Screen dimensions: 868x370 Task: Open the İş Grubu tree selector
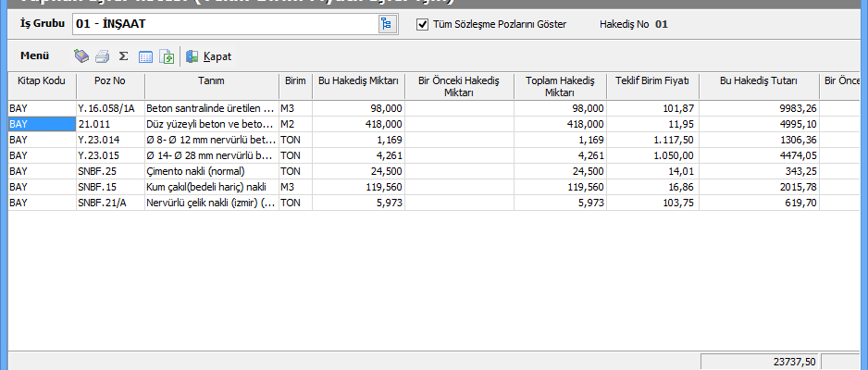386,24
